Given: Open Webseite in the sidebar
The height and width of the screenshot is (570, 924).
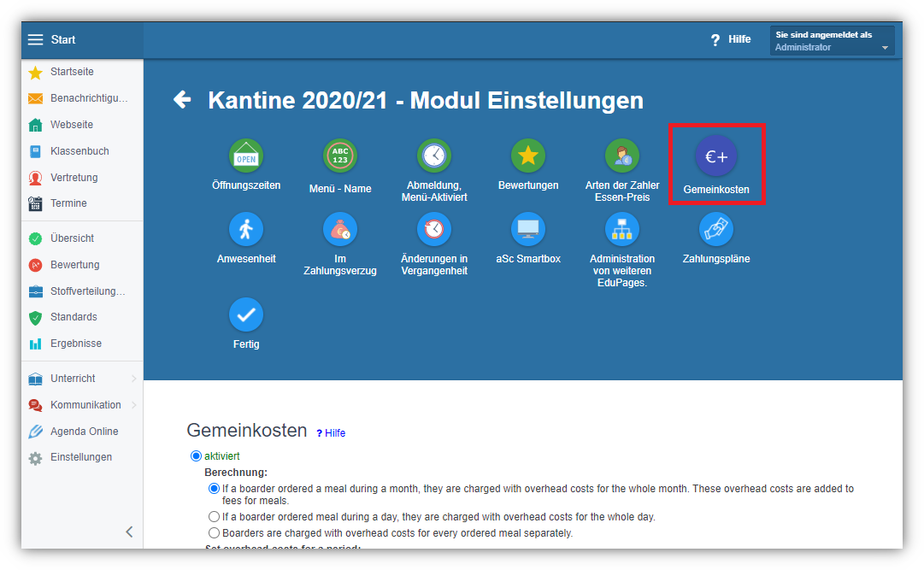Looking at the screenshot, I should [x=71, y=125].
